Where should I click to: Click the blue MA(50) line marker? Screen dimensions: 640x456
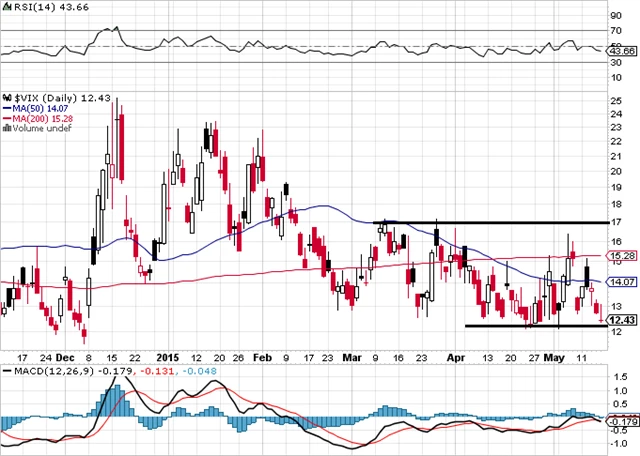click(7, 106)
